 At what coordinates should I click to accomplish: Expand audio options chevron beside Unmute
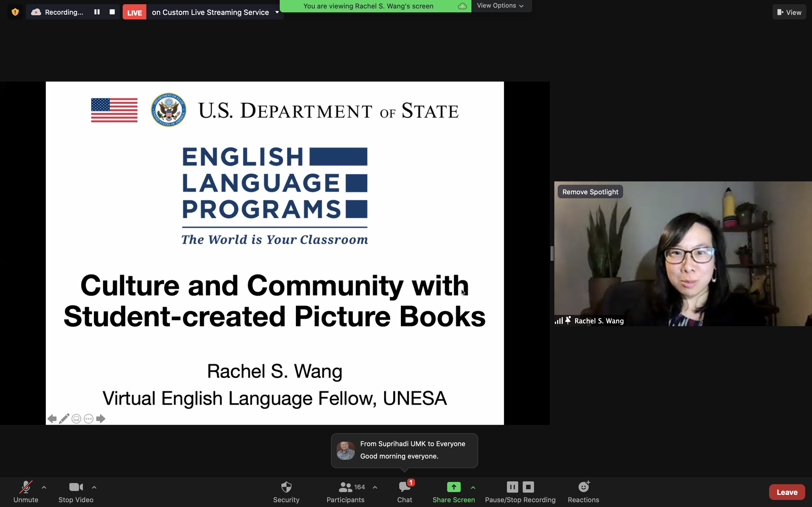[44, 487]
